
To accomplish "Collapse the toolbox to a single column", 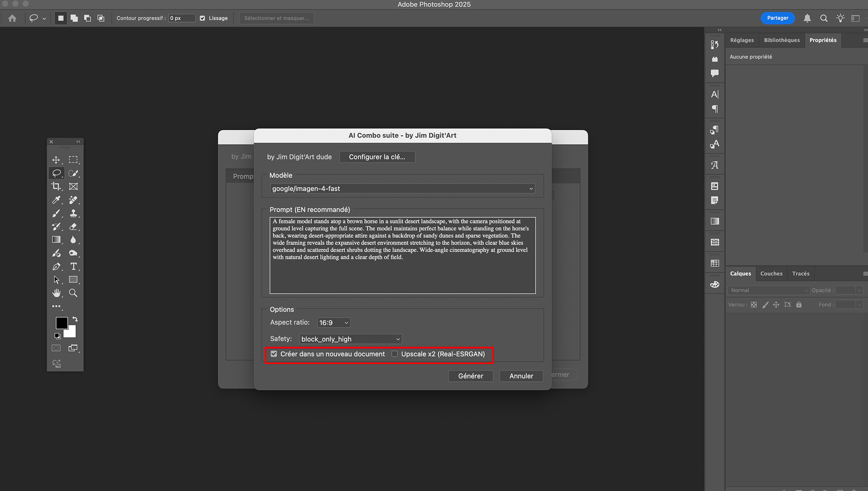I will (x=78, y=142).
